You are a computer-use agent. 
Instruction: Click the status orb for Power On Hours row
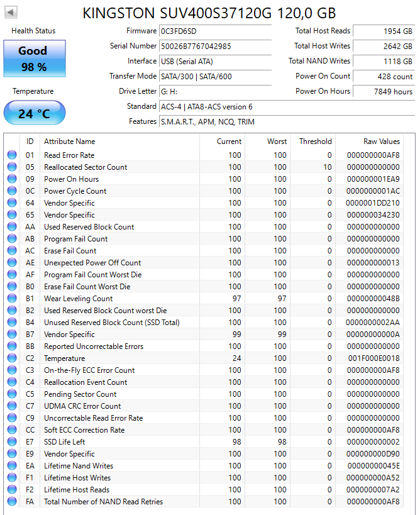[x=12, y=179]
